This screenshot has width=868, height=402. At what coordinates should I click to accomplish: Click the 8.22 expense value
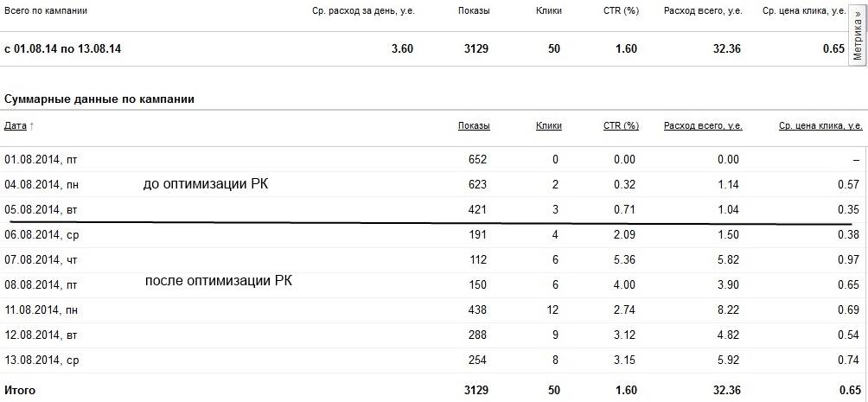pos(727,310)
